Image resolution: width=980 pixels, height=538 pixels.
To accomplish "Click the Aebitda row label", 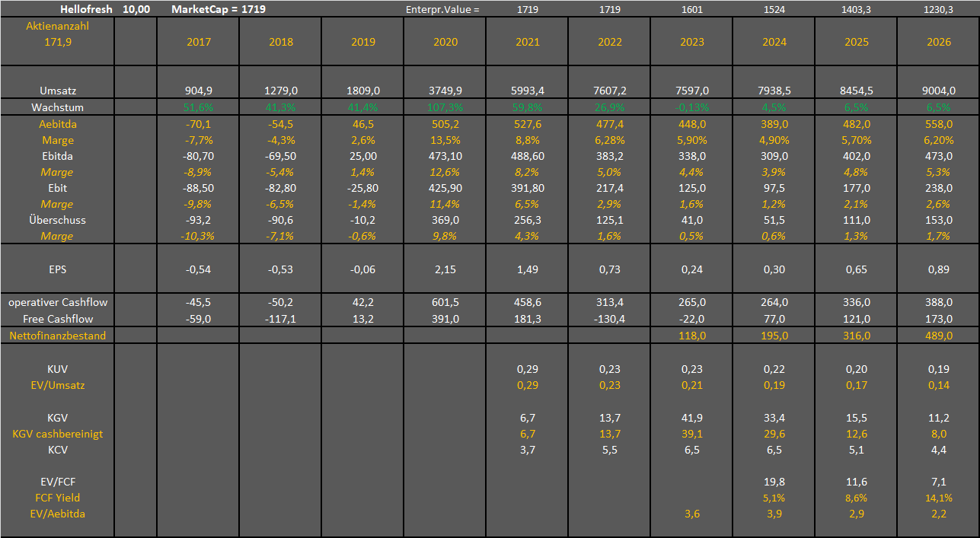I will (58, 124).
